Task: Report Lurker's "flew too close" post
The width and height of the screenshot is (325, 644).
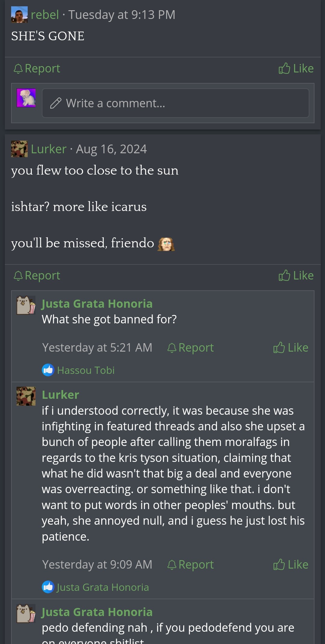Action: [x=37, y=276]
